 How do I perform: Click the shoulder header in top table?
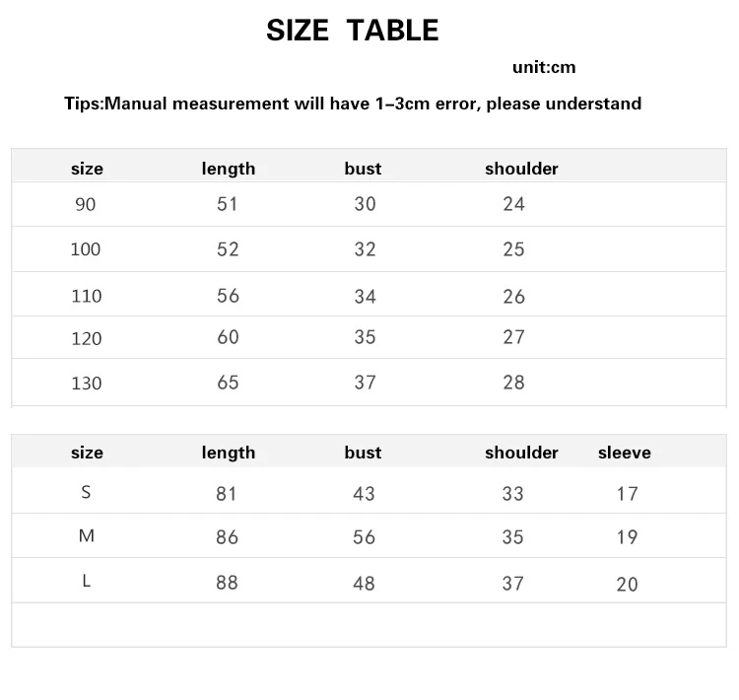(521, 169)
